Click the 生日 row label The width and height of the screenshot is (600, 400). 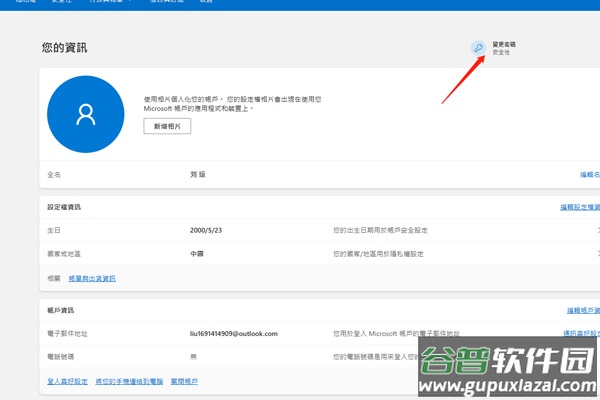(54, 230)
